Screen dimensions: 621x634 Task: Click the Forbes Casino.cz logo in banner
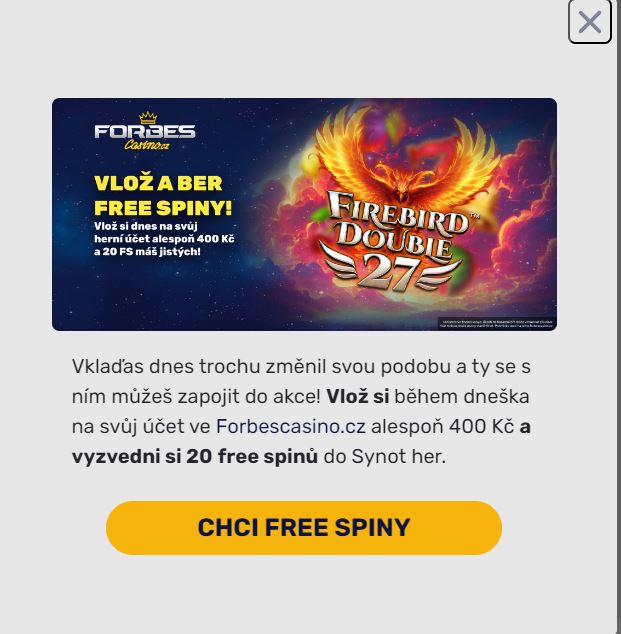145,131
